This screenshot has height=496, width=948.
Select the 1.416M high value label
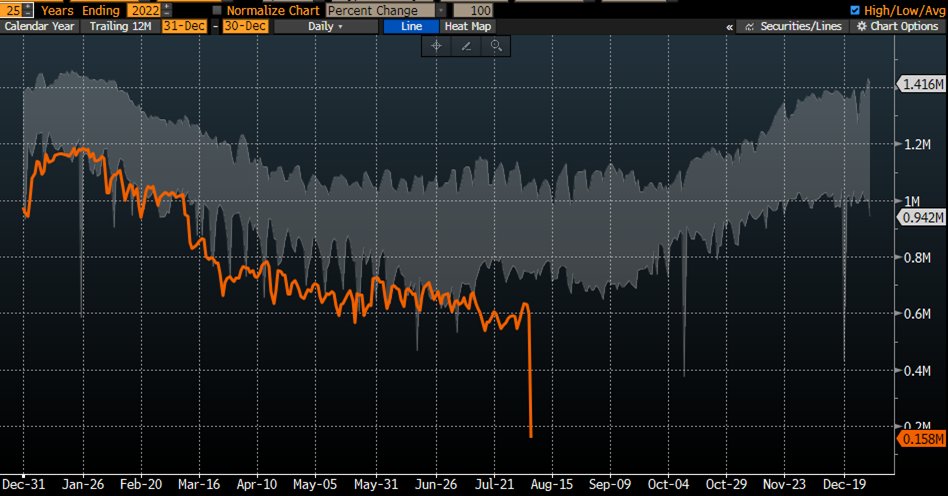coord(922,84)
